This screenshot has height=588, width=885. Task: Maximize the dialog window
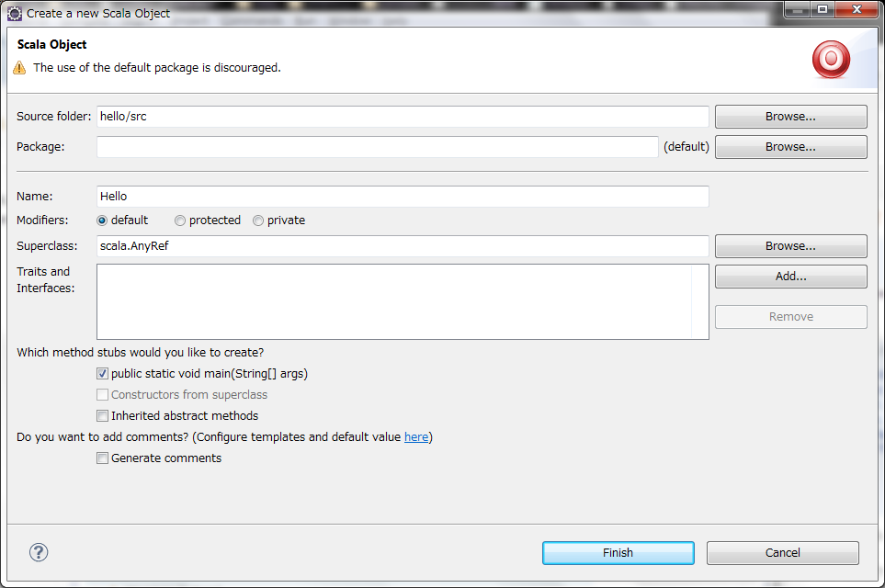pyautogui.click(x=823, y=9)
